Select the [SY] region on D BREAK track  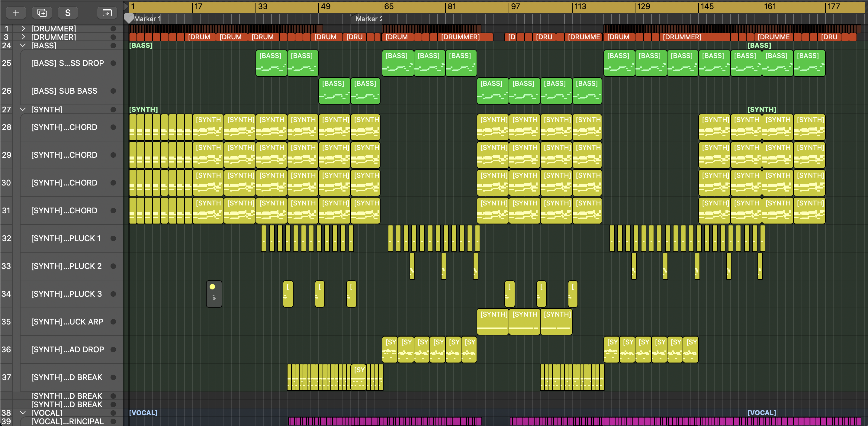coord(358,377)
